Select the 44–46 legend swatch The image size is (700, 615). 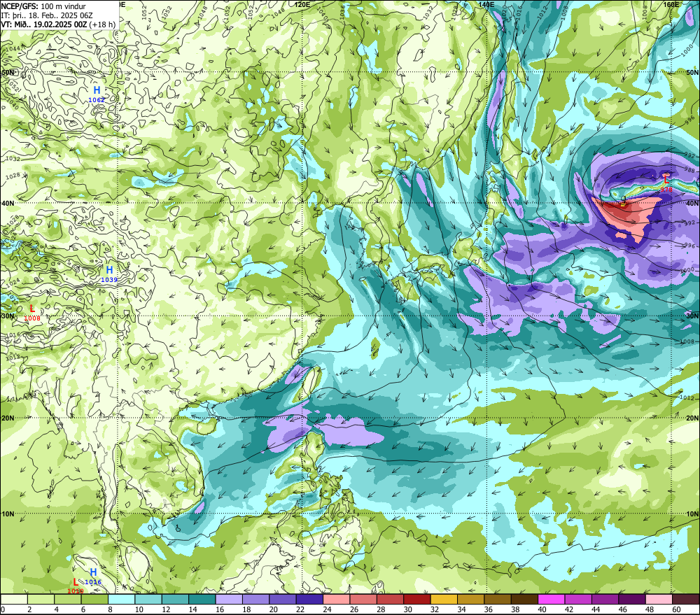tap(605, 599)
